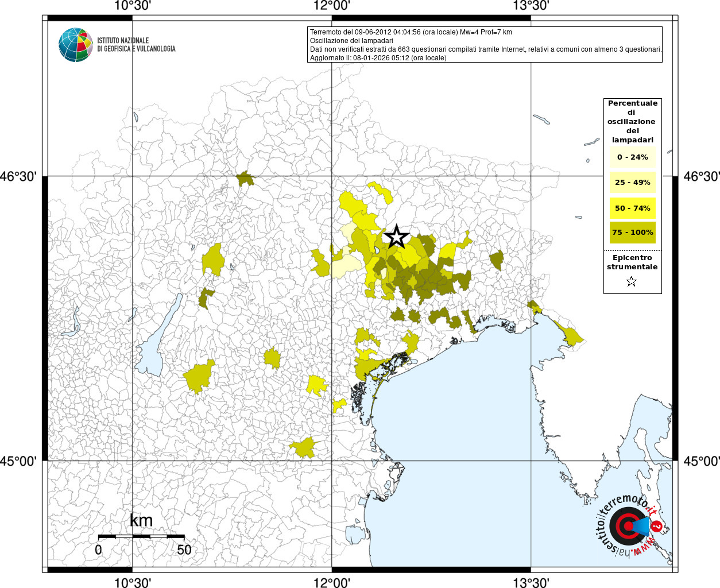720x588 pixels.
Task: Click the bottom 13°30' longitude label
Action: (531, 582)
